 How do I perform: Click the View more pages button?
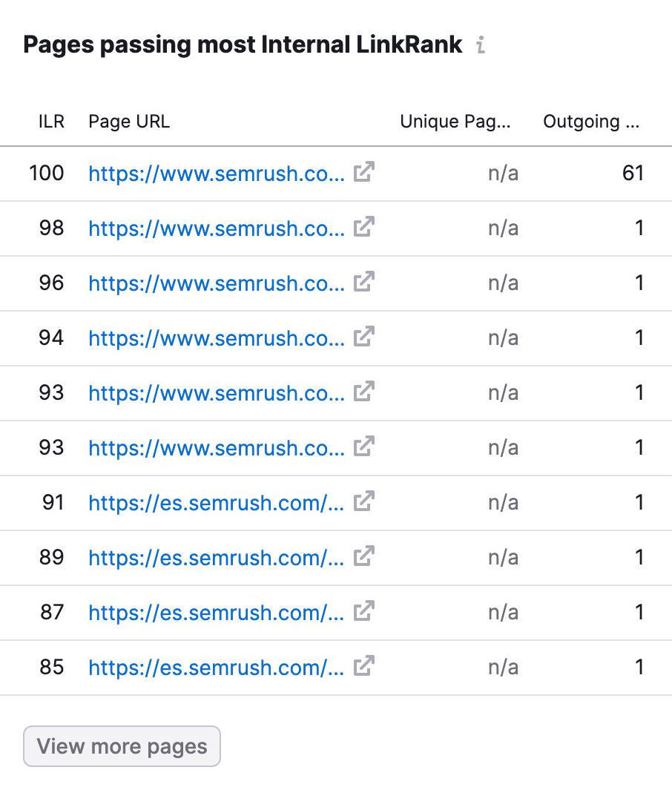pos(122,746)
